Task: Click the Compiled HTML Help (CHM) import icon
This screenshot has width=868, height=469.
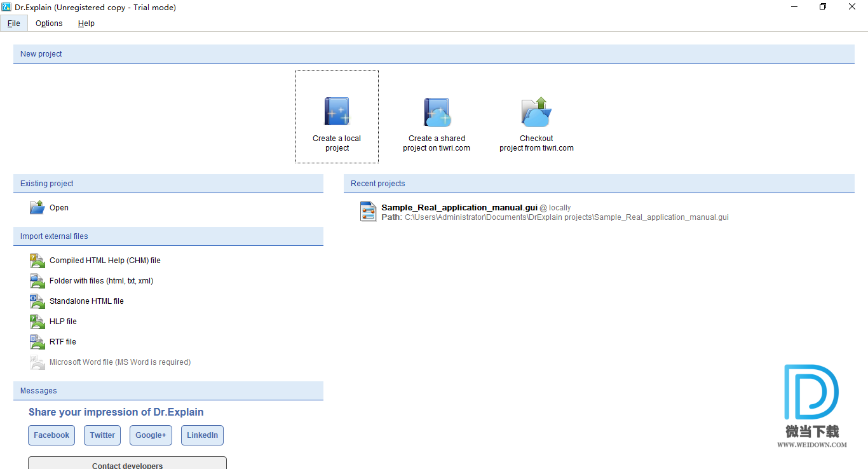Action: 37,260
